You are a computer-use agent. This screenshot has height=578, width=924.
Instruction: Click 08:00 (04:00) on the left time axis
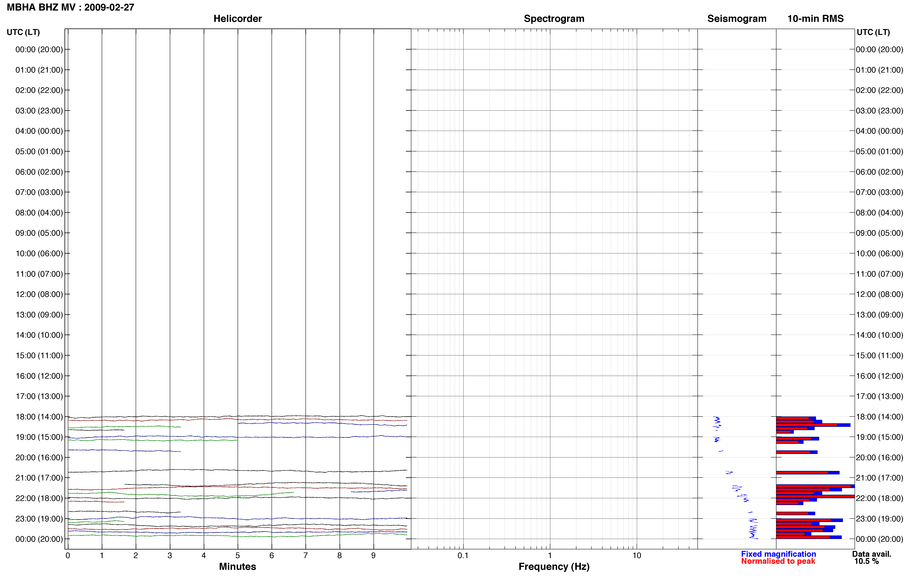coord(39,213)
